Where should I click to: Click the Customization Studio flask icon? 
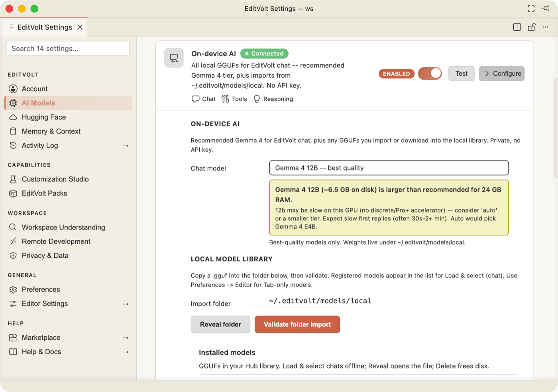[13, 179]
